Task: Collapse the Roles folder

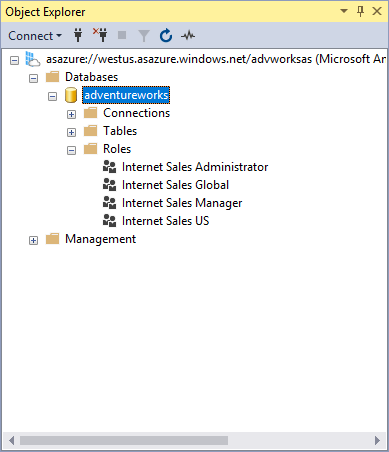Action: 71,151
